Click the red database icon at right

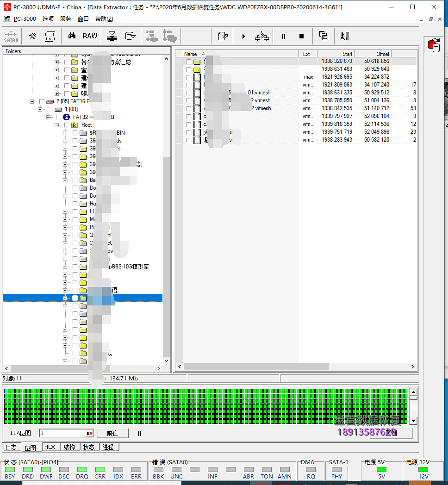pyautogui.click(x=434, y=45)
